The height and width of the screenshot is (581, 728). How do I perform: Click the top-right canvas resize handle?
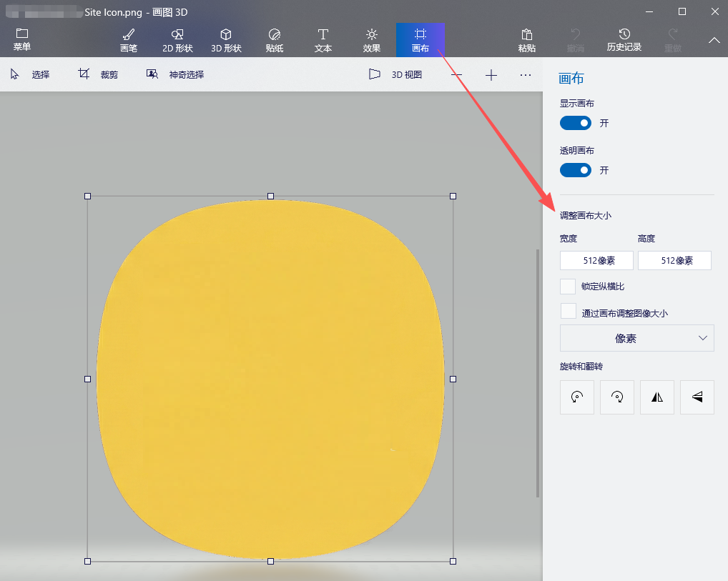453,197
